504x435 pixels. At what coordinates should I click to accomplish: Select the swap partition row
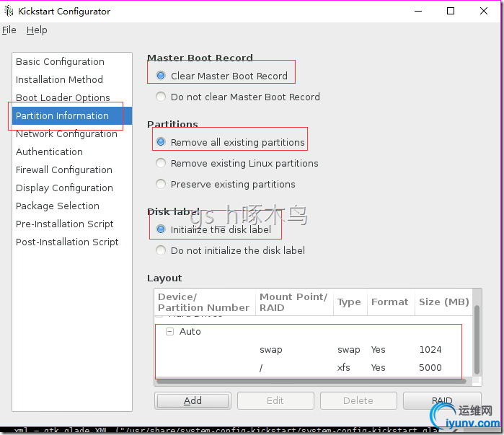coord(314,349)
